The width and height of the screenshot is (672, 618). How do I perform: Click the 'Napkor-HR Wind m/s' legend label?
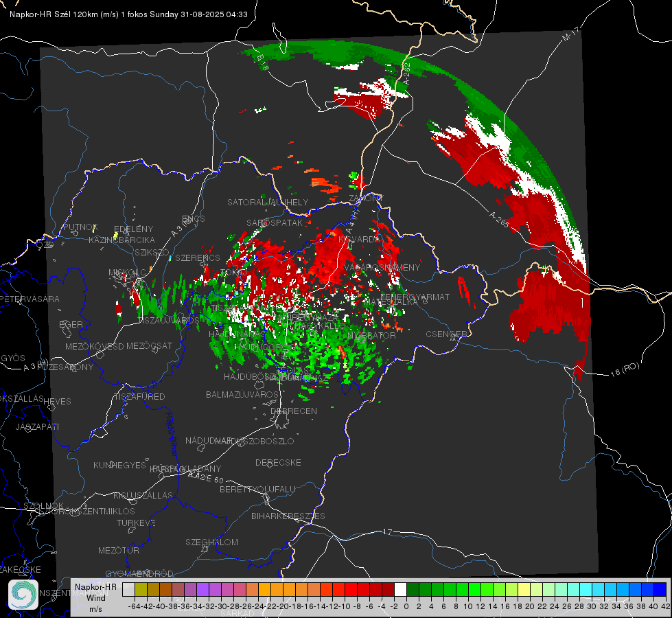point(95,597)
